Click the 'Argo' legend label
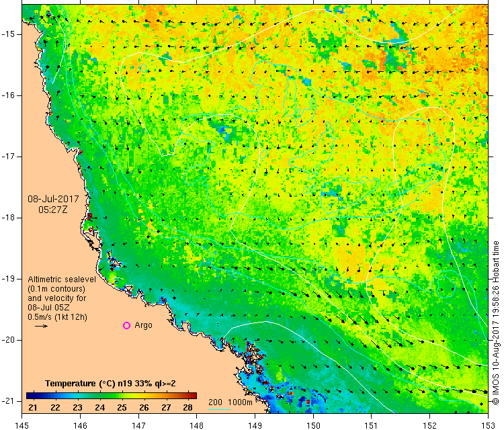This screenshot has height=430, width=504. pyautogui.click(x=143, y=325)
